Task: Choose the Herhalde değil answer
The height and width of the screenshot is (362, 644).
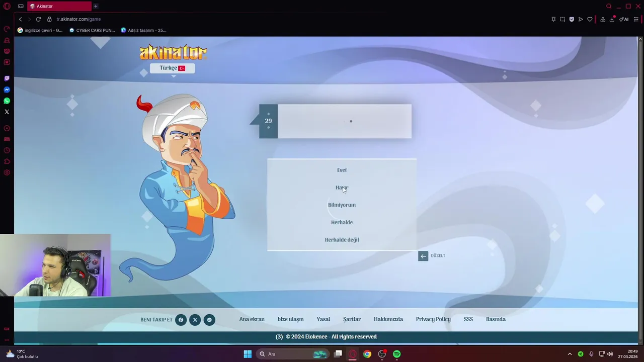Action: click(342, 240)
